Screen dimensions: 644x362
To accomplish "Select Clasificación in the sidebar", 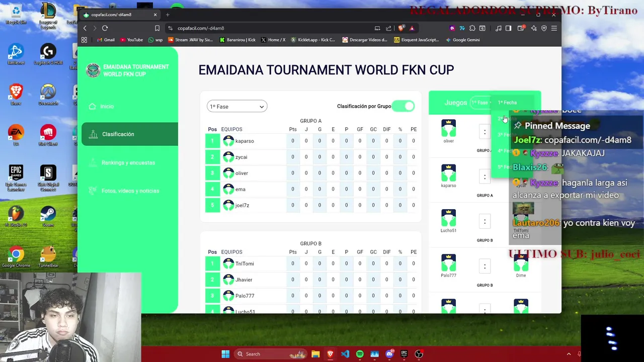I will 129,134.
